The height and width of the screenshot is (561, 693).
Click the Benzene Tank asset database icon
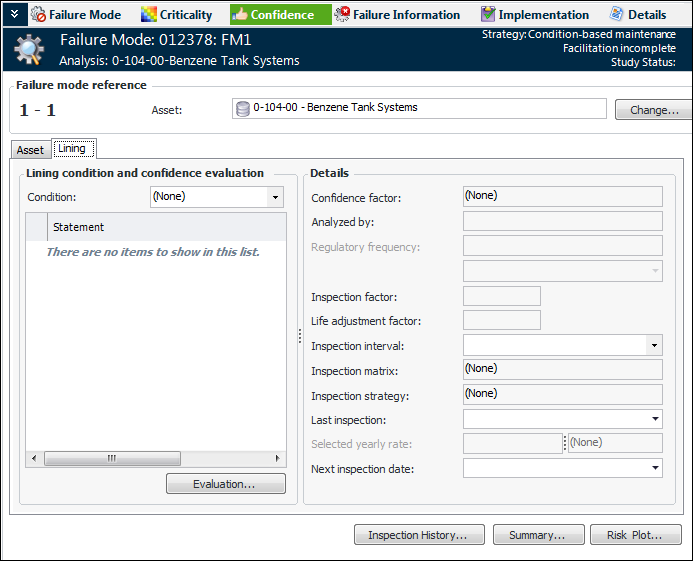[243, 109]
